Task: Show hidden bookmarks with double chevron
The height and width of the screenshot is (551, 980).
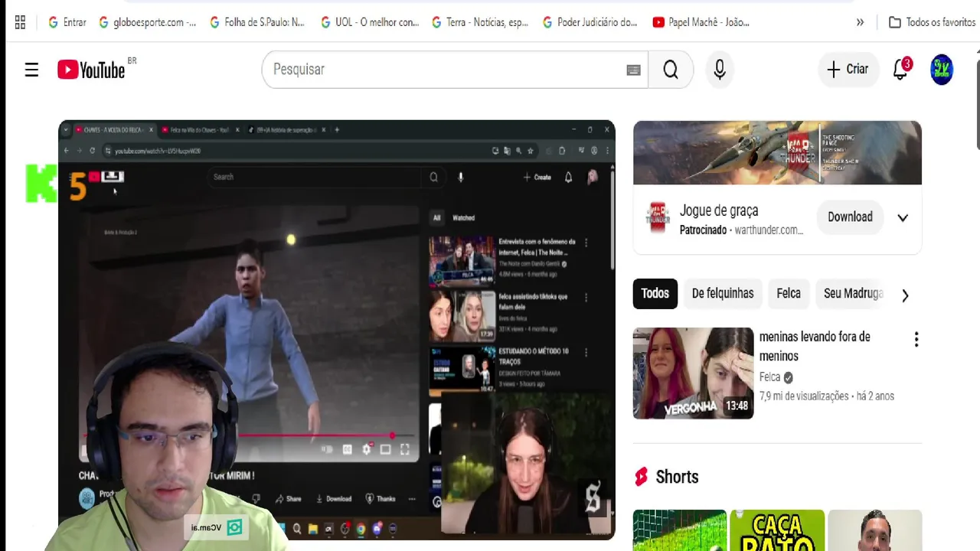Action: pyautogui.click(x=861, y=22)
